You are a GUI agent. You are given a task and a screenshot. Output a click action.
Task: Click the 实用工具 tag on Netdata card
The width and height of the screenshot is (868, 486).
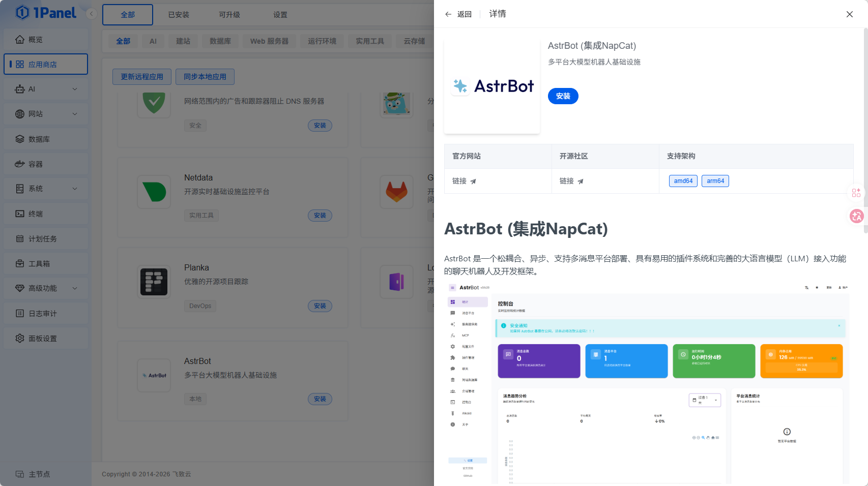click(x=201, y=216)
